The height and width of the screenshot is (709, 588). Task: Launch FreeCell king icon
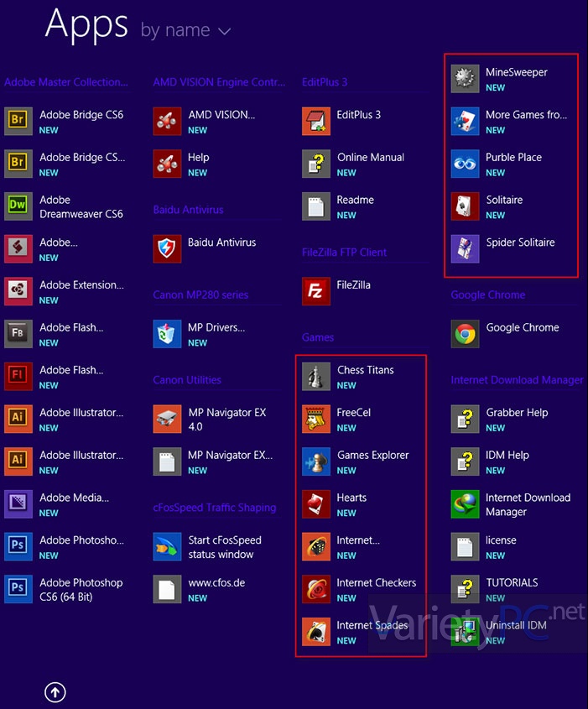point(316,419)
